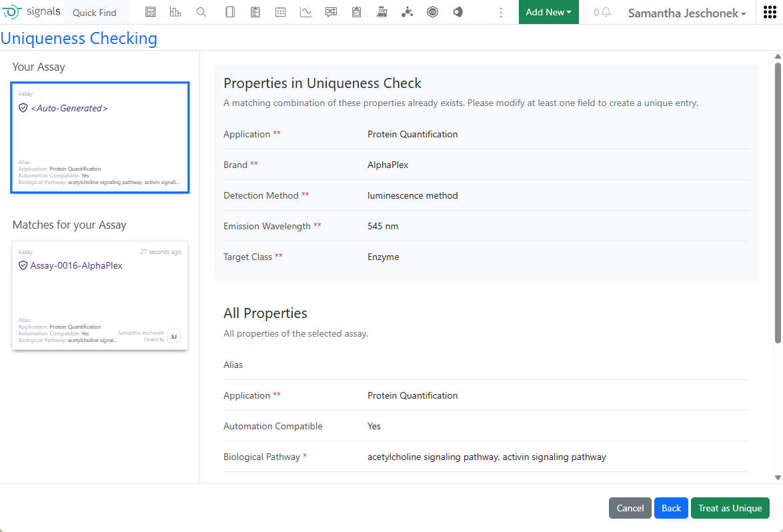Screen dimensions: 783x532
Task: Open the dashboard layout icon in toolbar
Action: tap(150, 12)
